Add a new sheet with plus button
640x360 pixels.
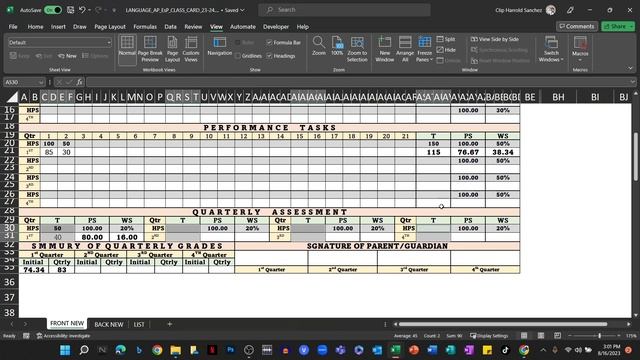(169, 324)
